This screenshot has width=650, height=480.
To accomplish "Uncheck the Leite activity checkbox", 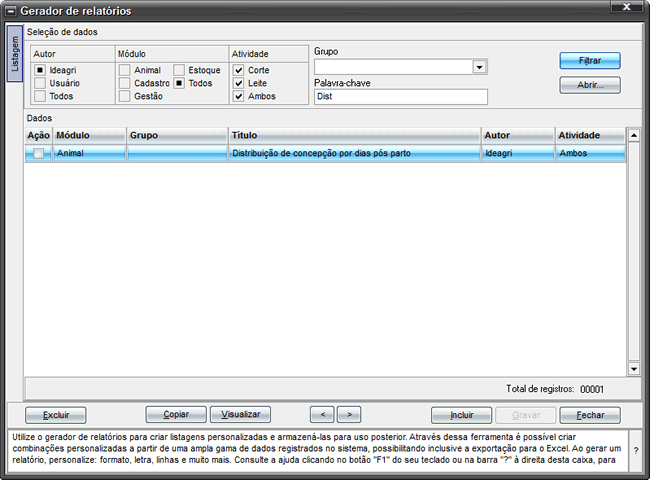I will click(238, 83).
